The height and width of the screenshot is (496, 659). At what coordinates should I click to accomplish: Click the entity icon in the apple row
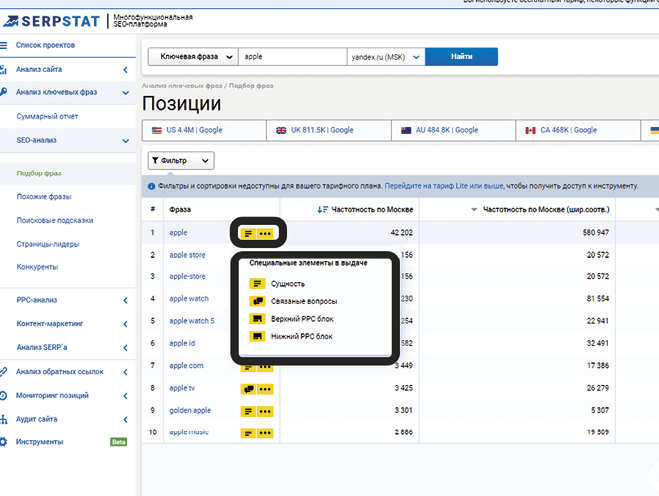tap(248, 233)
